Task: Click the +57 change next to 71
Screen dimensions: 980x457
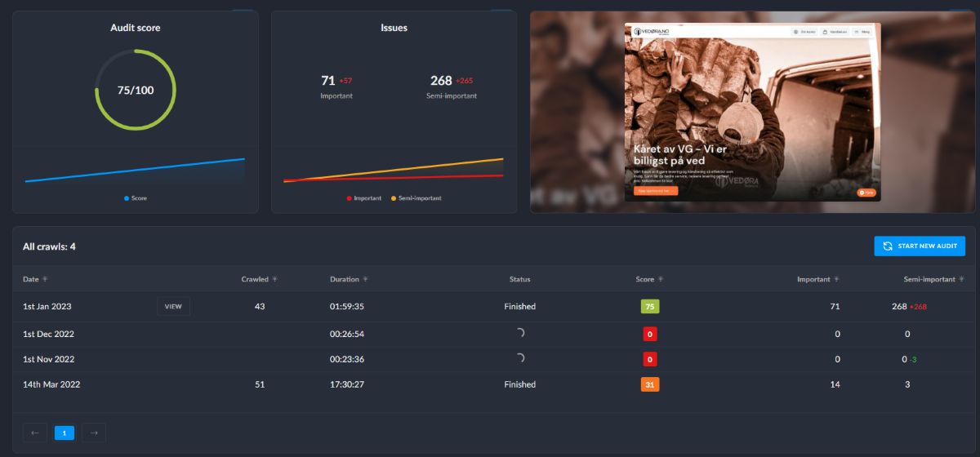Action: tap(345, 81)
